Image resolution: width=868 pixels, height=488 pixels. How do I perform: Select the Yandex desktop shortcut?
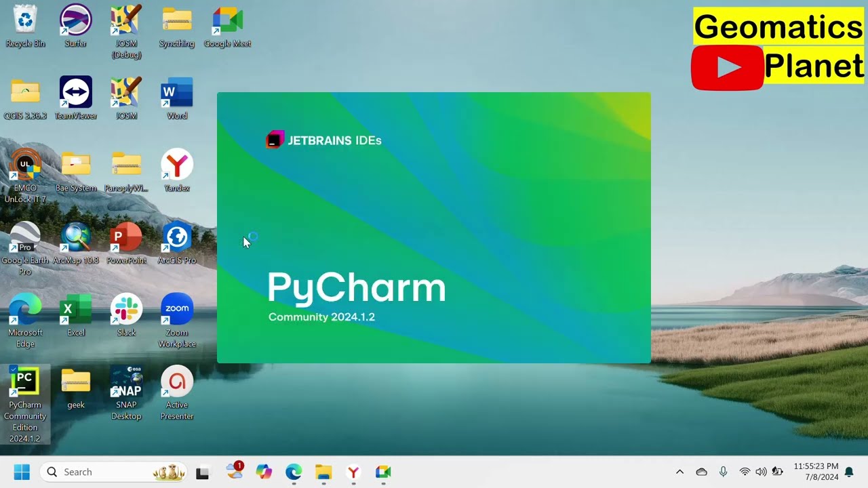tap(177, 171)
